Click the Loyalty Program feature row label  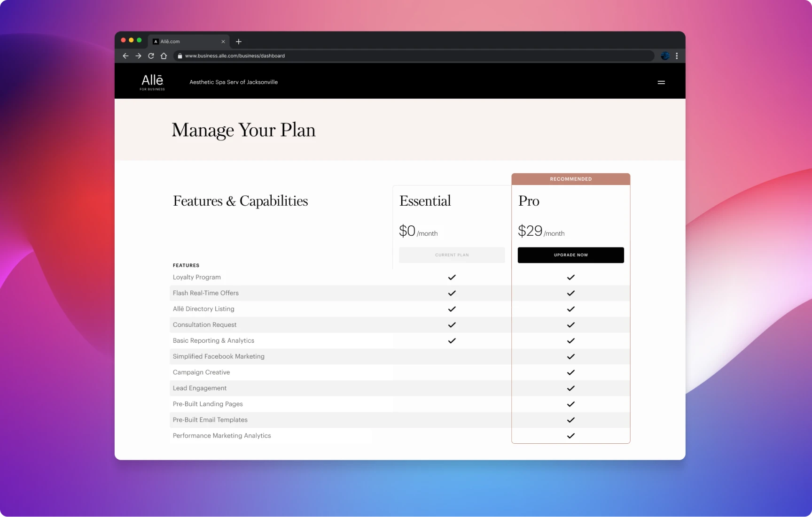click(197, 277)
